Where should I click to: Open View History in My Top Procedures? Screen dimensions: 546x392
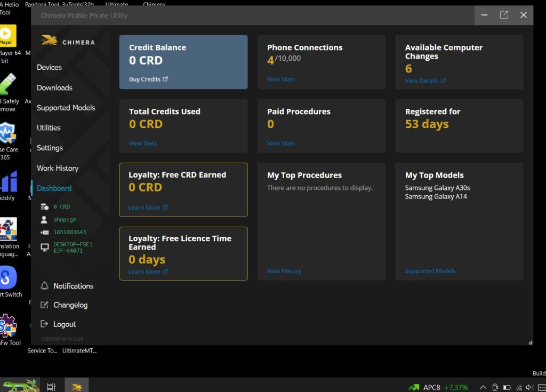coord(284,271)
